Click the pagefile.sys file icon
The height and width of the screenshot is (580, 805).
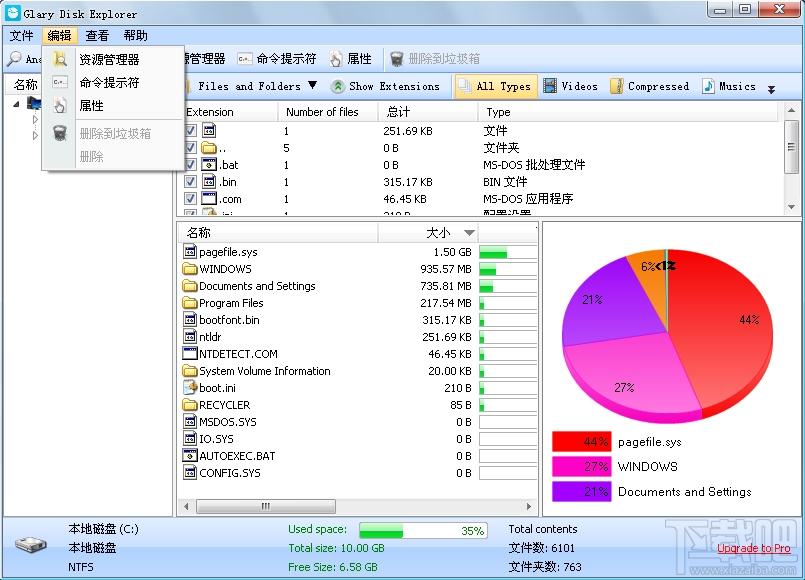pos(190,252)
